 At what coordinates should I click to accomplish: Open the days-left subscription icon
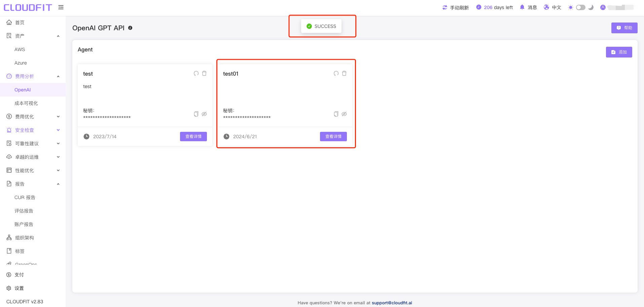[x=478, y=7]
